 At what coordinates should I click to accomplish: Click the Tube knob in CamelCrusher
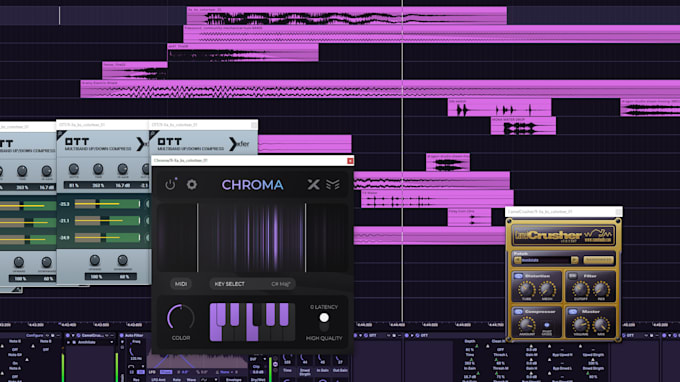click(526, 289)
